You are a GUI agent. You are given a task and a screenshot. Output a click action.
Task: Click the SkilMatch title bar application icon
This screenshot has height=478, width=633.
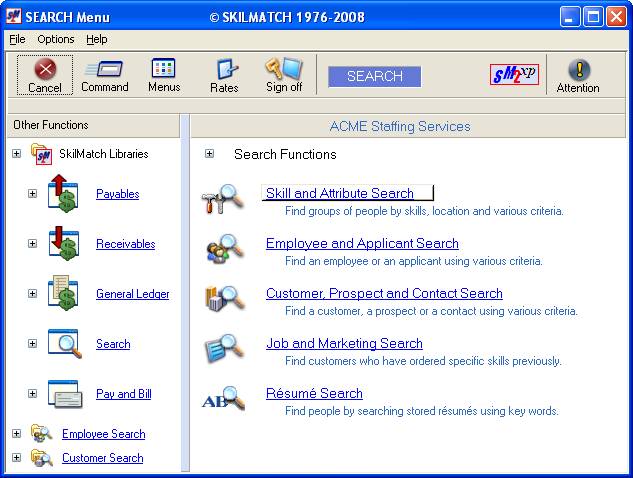coord(14,17)
